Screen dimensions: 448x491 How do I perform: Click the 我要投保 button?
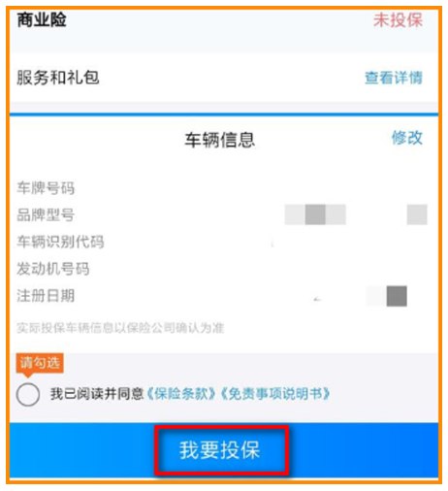(x=221, y=450)
